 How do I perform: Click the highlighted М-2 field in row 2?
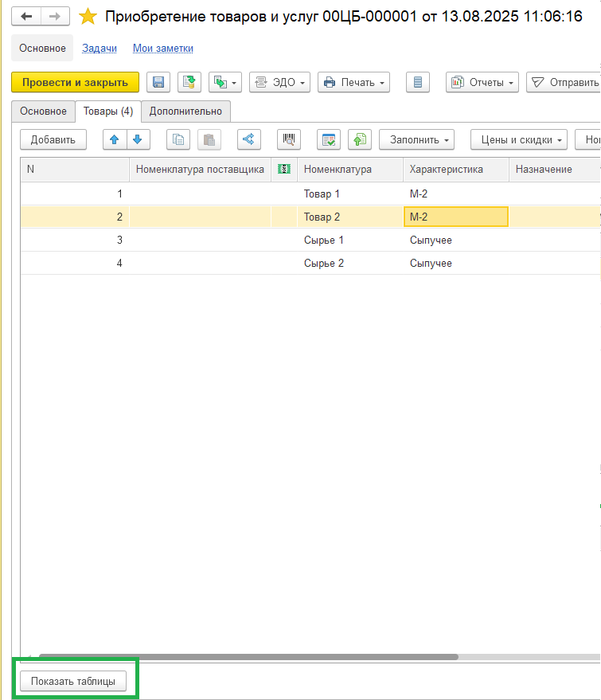click(456, 217)
